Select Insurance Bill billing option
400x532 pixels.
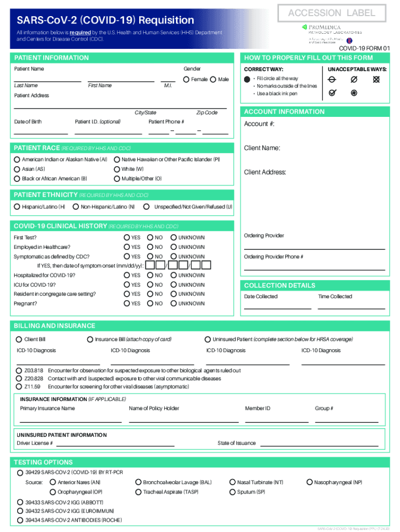coord(90,339)
